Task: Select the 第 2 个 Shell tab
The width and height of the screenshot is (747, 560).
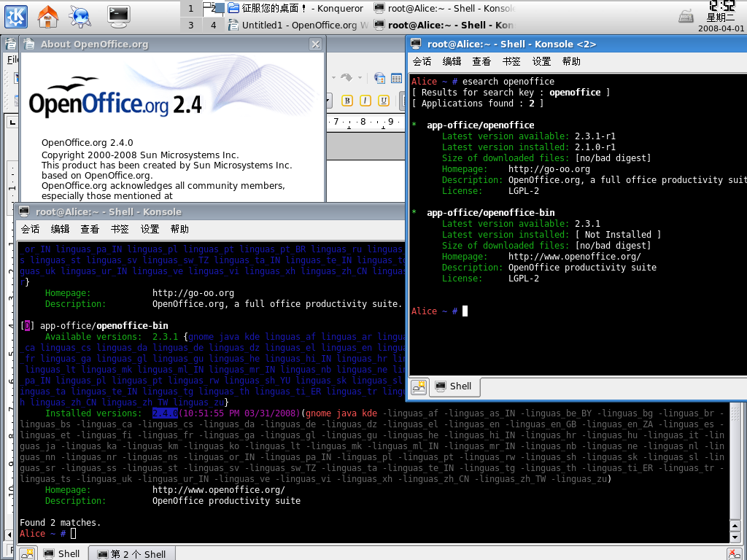Action: coord(132,554)
